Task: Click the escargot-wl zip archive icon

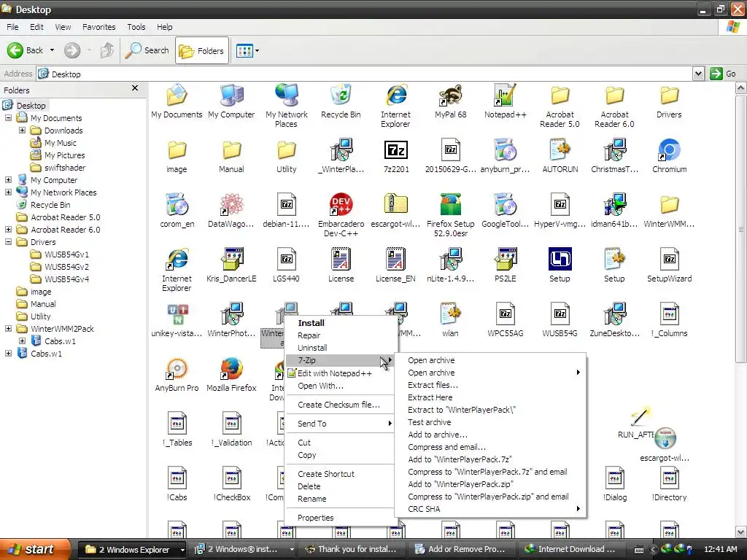Action: point(396,205)
